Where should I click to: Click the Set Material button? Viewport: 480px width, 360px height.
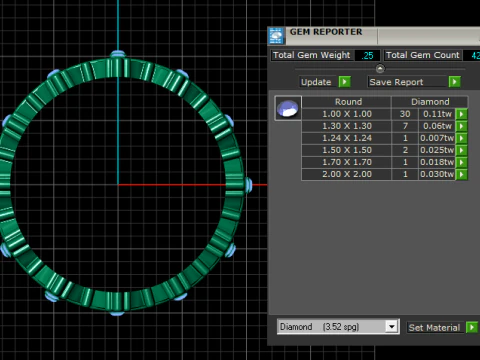click(x=434, y=328)
